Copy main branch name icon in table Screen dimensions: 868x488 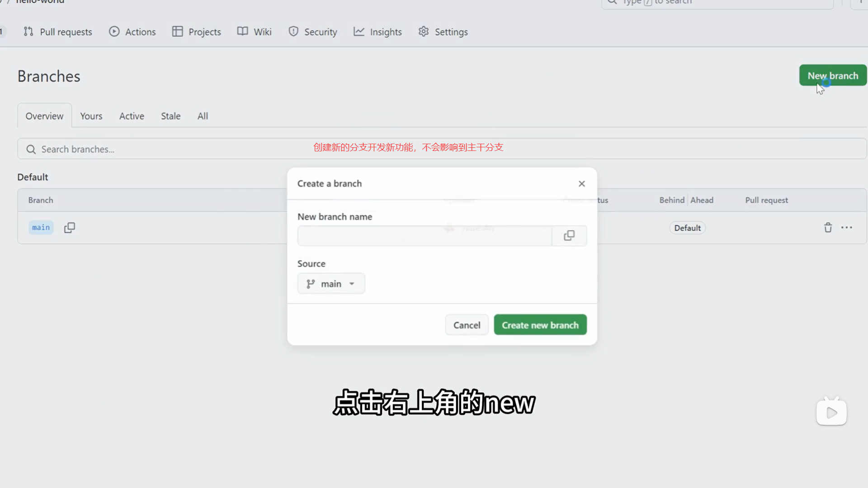point(70,228)
